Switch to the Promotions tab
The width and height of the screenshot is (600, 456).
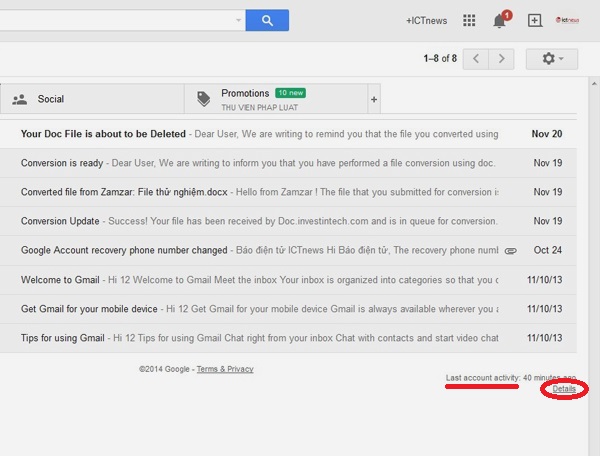[270, 99]
